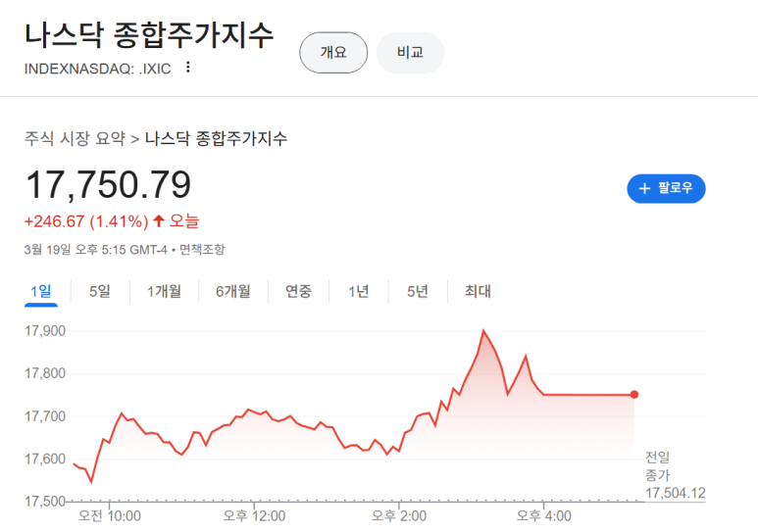Viewport: 758px width, 532px height.
Task: Select the 개요 overview tab
Action: coord(332,53)
